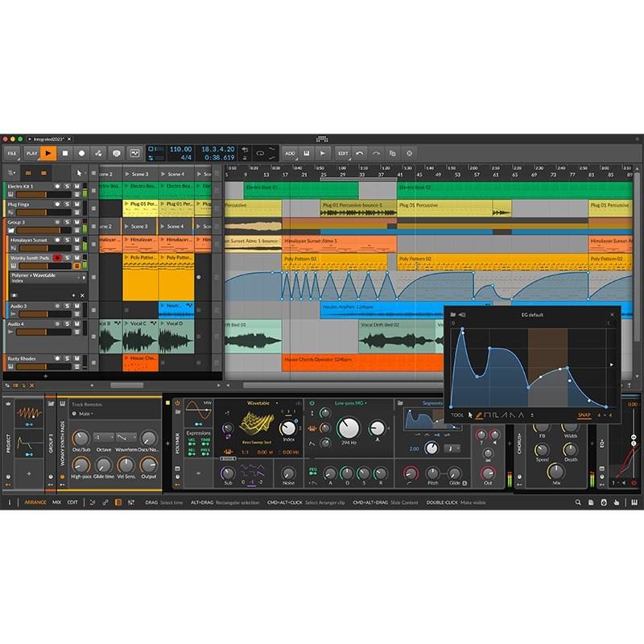This screenshot has height=644, width=644.
Task: Switch to the MIX tab at the bottom
Action: tap(56, 502)
